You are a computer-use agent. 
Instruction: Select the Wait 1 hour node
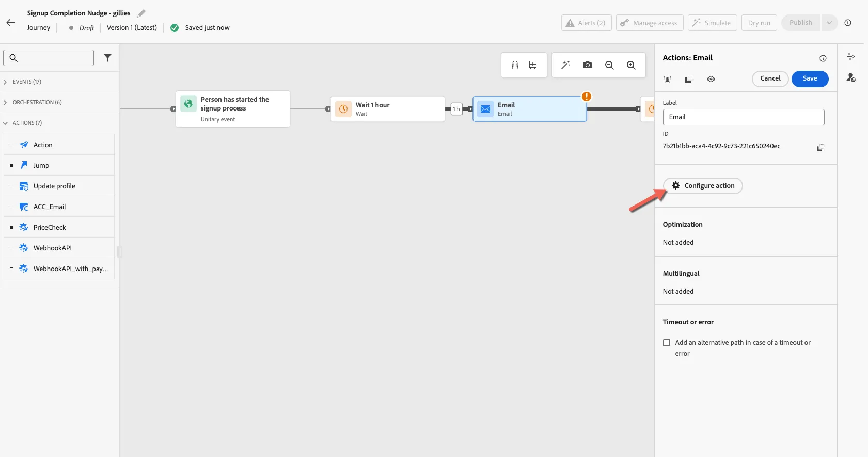point(388,109)
